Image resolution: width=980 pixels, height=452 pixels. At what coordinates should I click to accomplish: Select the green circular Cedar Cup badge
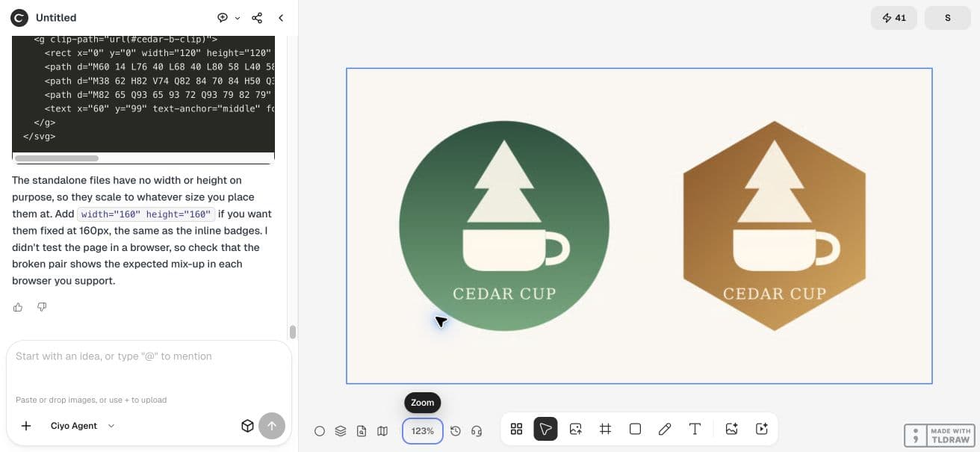(x=504, y=226)
